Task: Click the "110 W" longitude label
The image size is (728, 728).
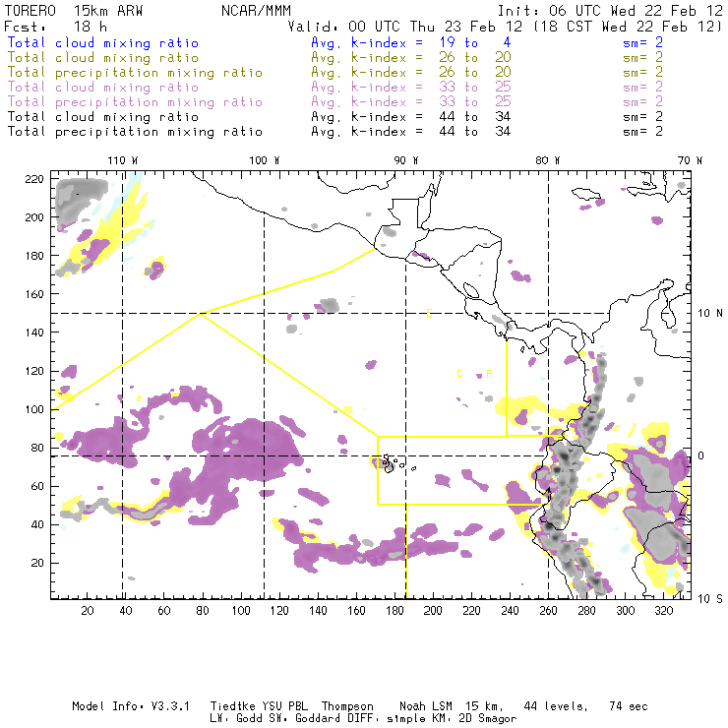Action: (x=123, y=160)
